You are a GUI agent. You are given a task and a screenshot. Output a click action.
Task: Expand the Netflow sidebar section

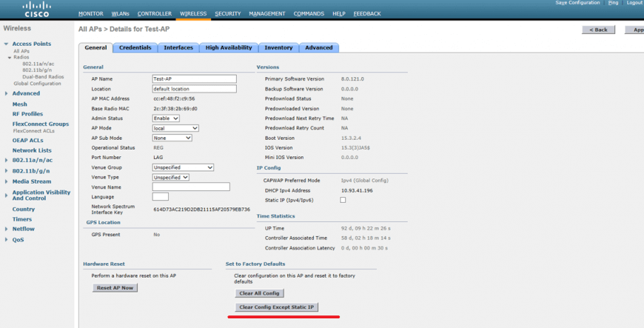point(6,229)
